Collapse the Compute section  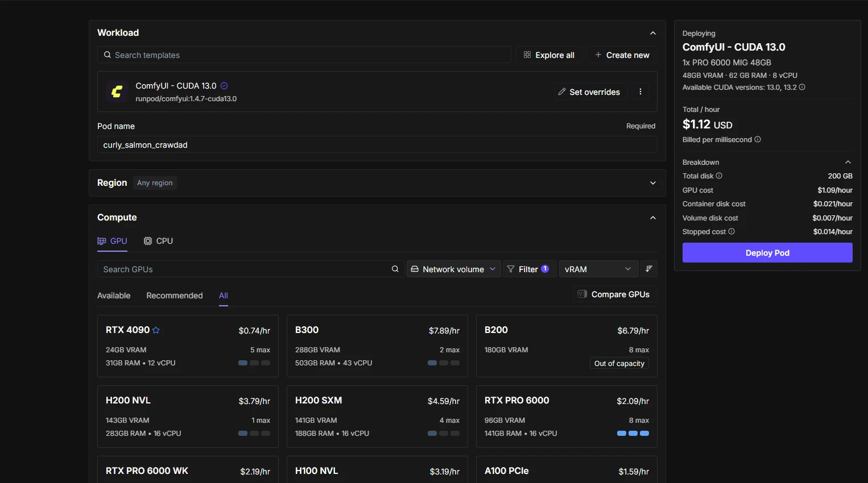click(653, 218)
